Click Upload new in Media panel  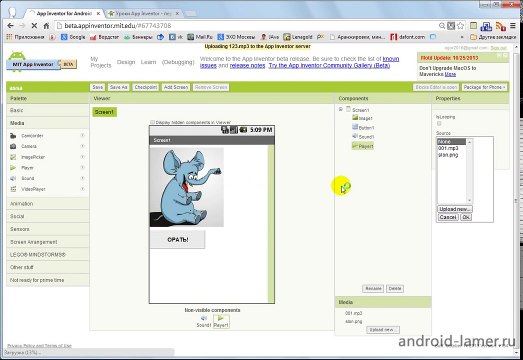[x=383, y=330]
